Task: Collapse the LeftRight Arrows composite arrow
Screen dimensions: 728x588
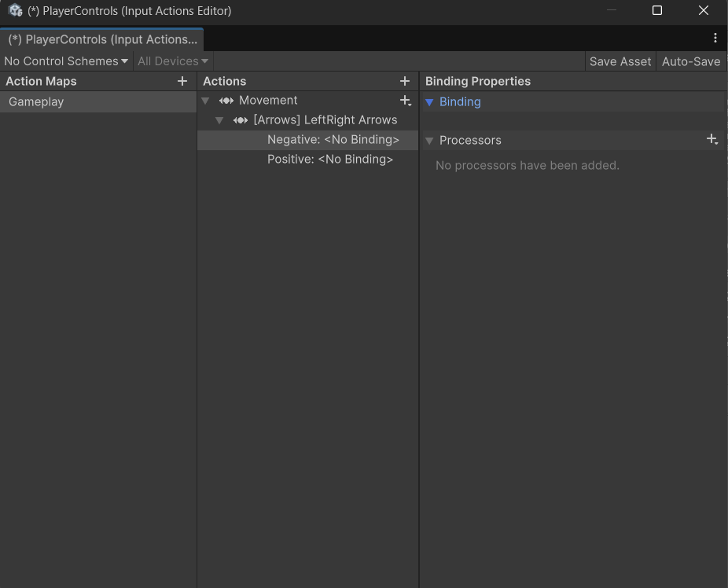Action: (220, 120)
